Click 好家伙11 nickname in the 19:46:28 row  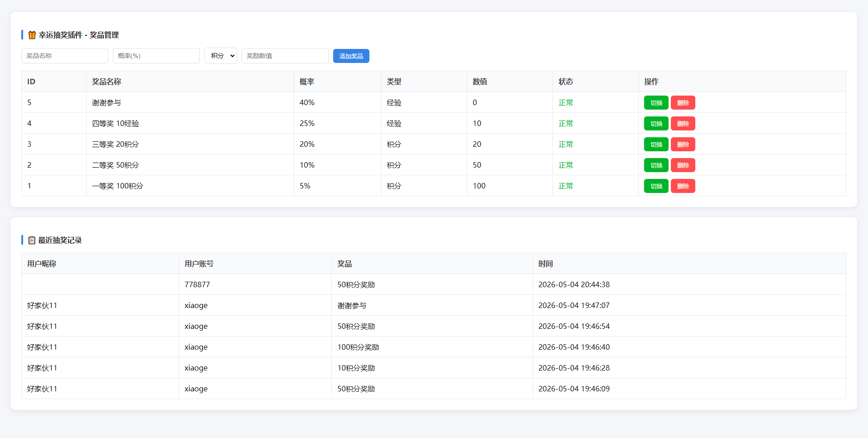coord(42,368)
